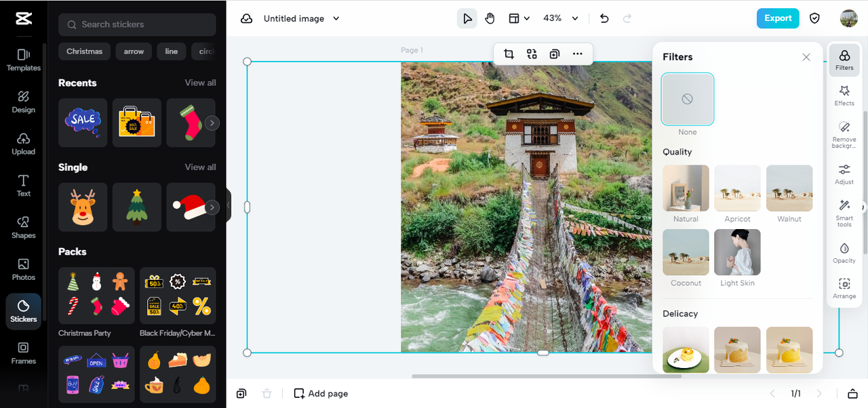This screenshot has width=868, height=408.
Task: Open the Frames sidebar panel
Action: [x=23, y=353]
